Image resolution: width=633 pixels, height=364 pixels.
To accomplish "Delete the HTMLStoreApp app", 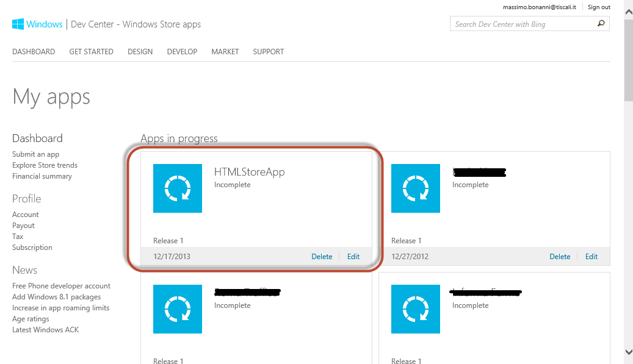I will click(322, 257).
